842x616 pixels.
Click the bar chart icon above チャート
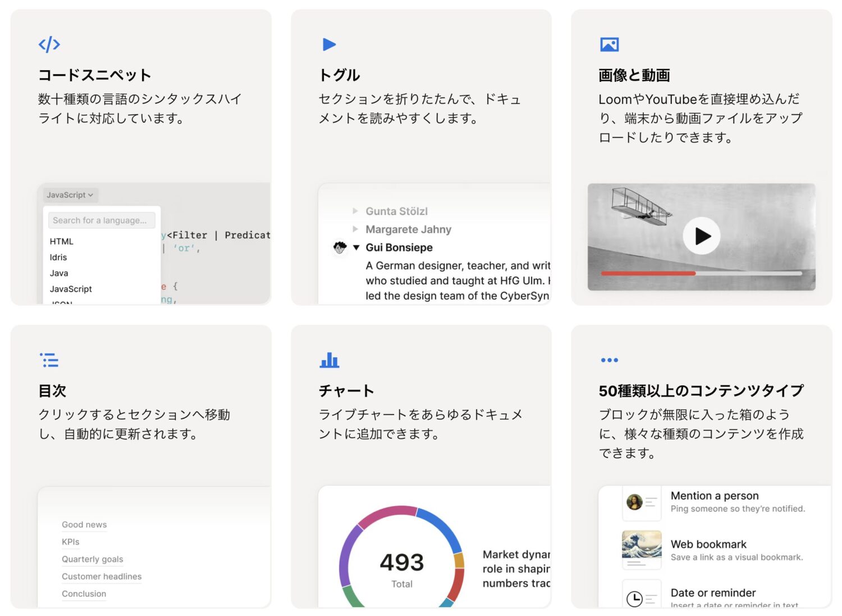click(x=330, y=360)
